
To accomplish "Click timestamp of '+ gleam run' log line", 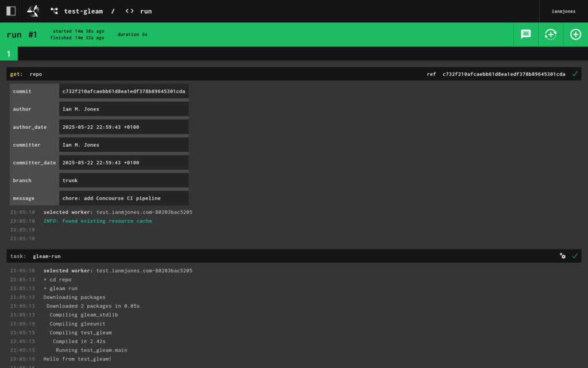I will [x=22, y=289].
